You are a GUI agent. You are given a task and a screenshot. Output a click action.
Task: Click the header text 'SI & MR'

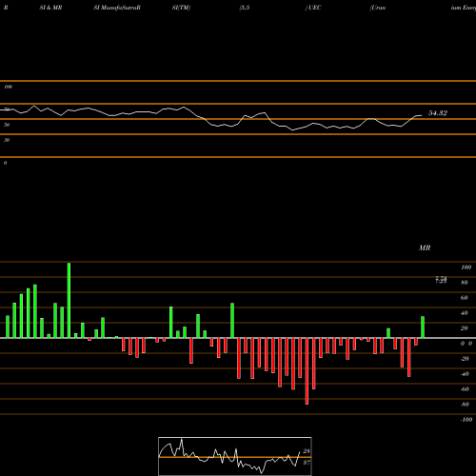tap(50, 8)
